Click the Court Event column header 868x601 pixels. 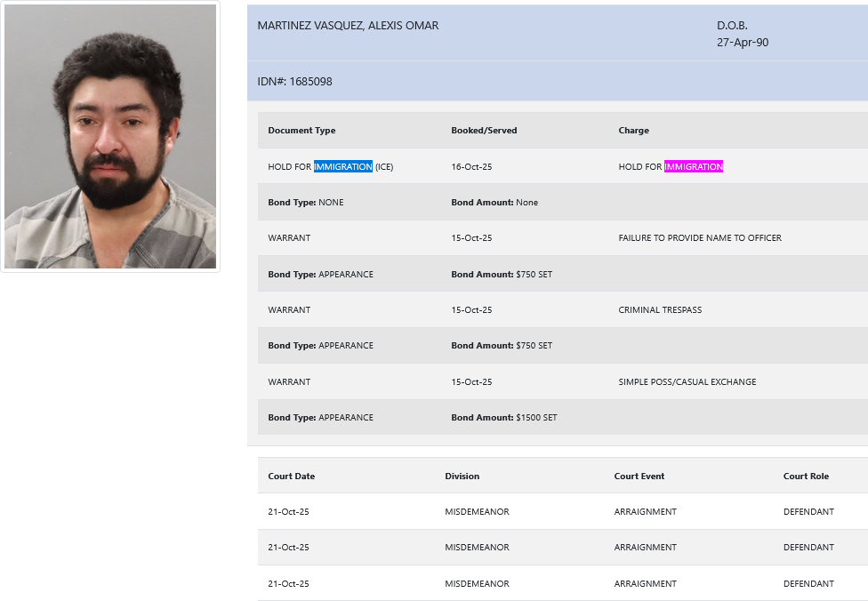point(639,477)
